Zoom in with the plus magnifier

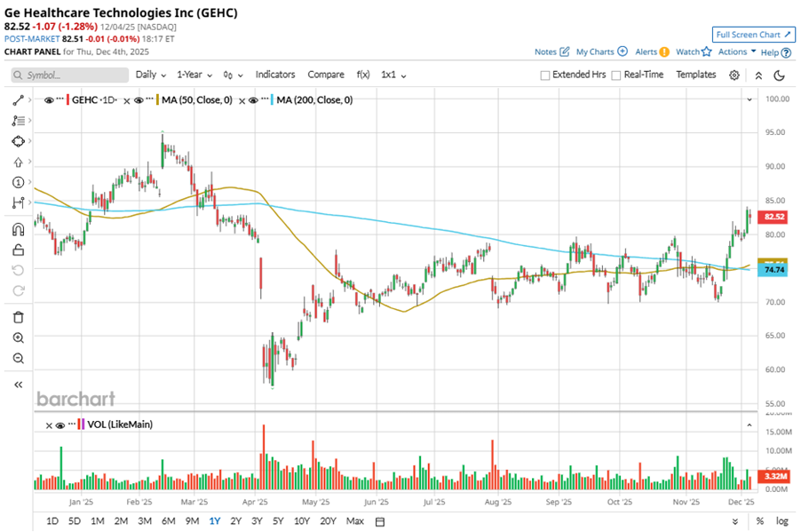(18, 337)
